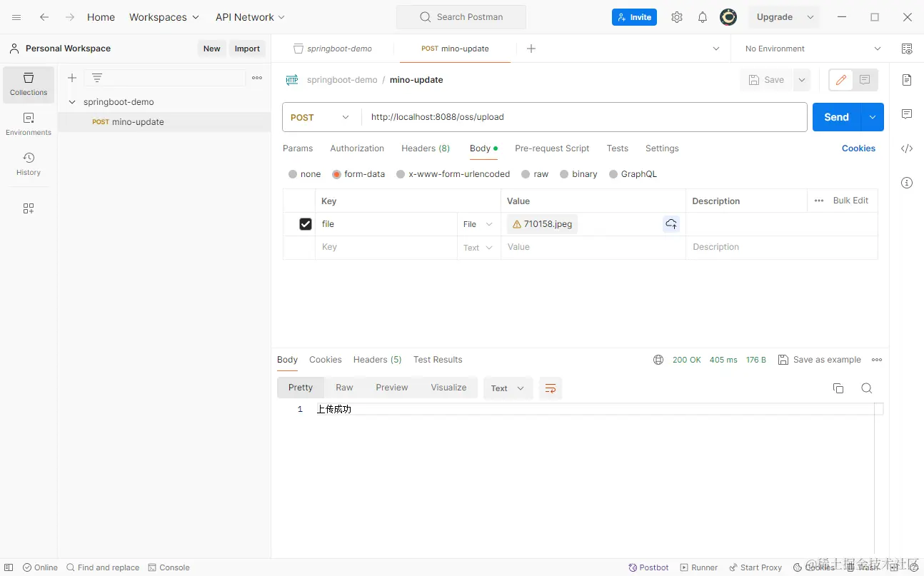Open response format Text dropdown

508,388
